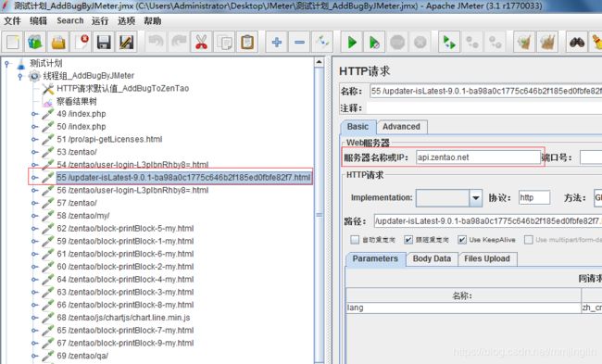Select the Basic tab

357,127
